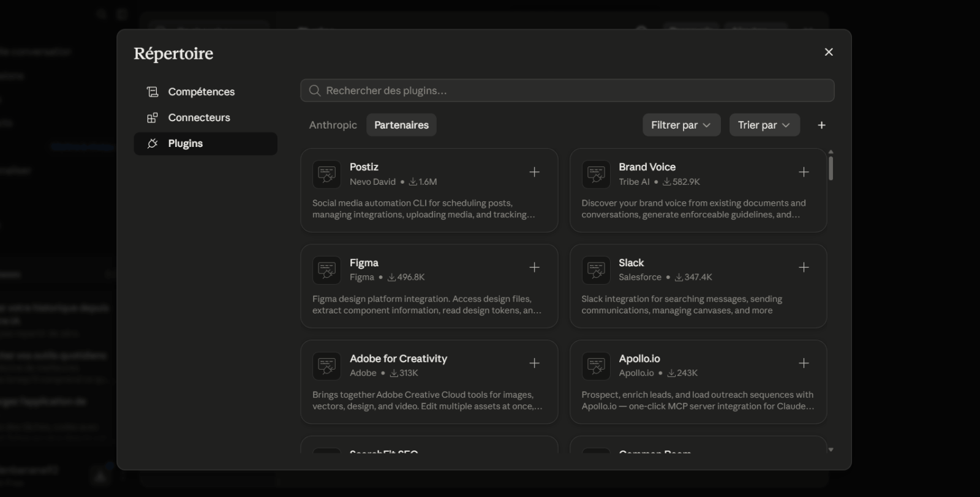Click the Slack integration description text

(x=682, y=305)
